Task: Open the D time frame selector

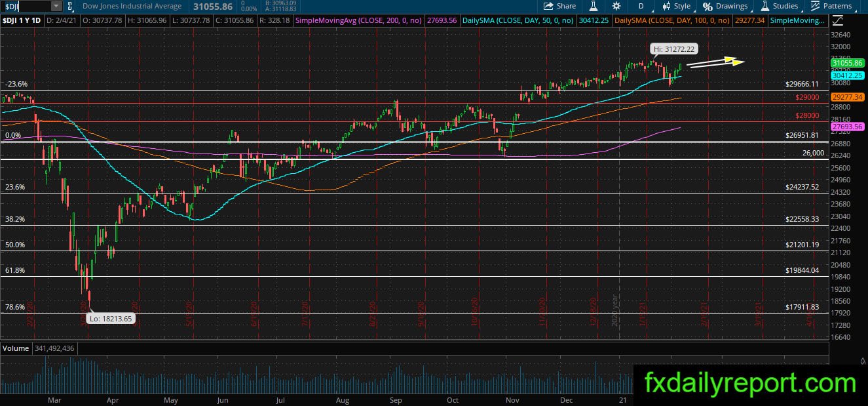Action: [x=641, y=6]
